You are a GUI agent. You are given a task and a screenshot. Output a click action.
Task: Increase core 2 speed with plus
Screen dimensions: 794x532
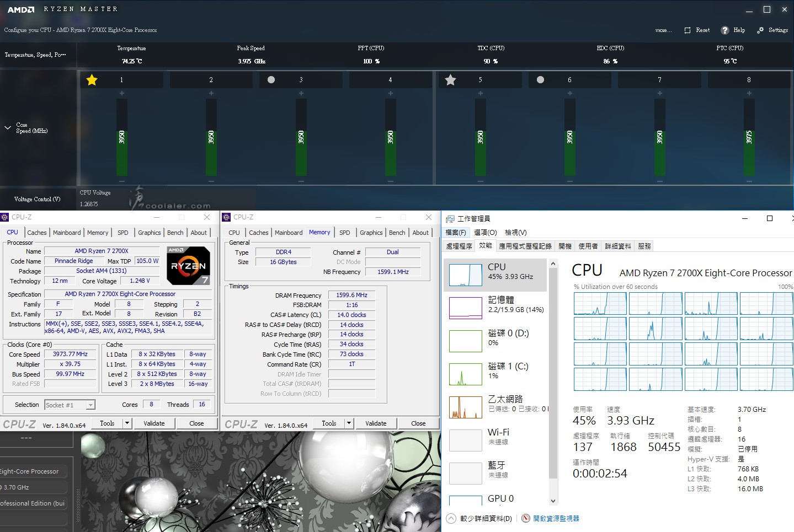tap(211, 93)
